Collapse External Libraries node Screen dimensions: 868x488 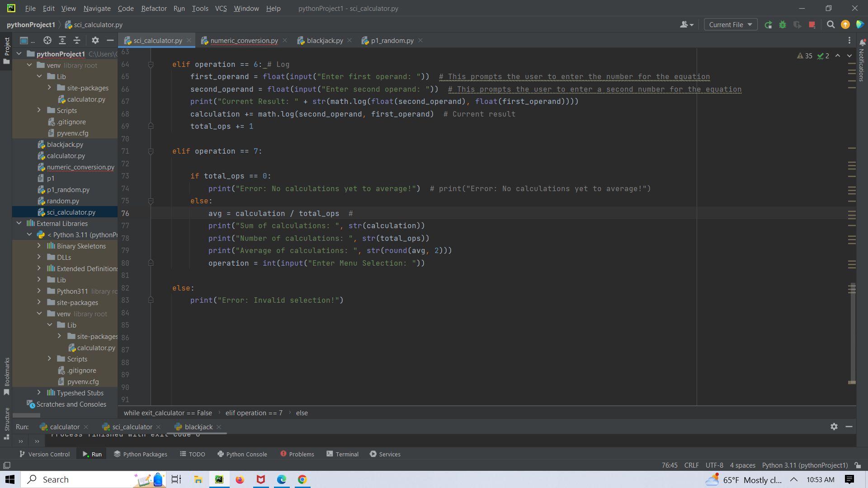pyautogui.click(x=19, y=223)
